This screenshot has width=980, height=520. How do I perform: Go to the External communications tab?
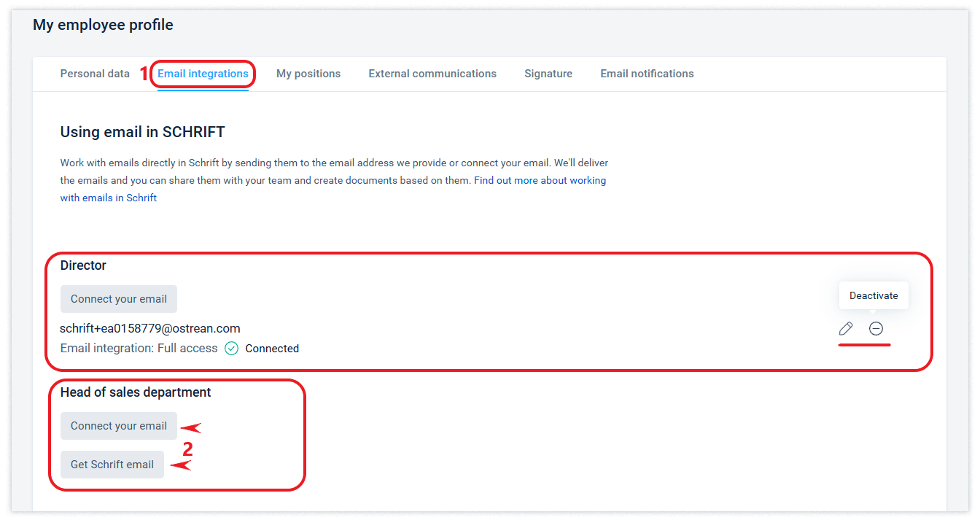pyautogui.click(x=432, y=74)
